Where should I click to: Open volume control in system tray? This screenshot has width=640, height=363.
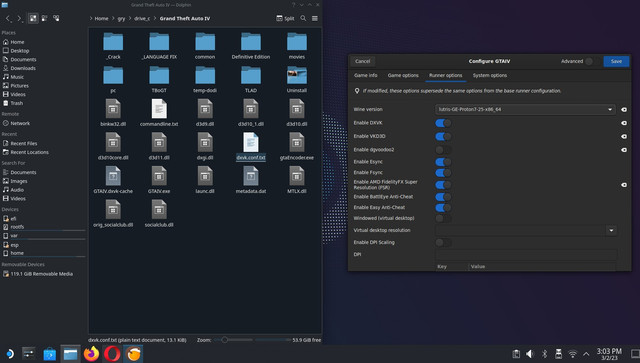click(530, 354)
